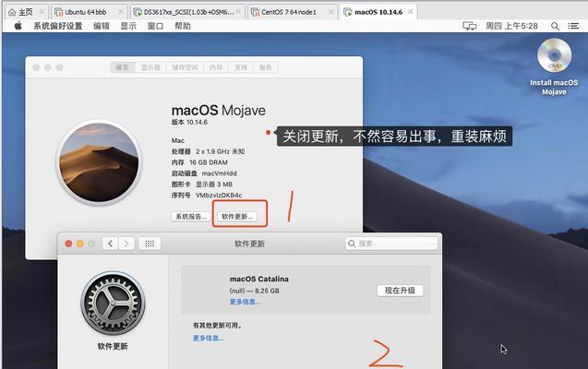Go back in Software Update window
588x369 pixels.
(x=110, y=244)
